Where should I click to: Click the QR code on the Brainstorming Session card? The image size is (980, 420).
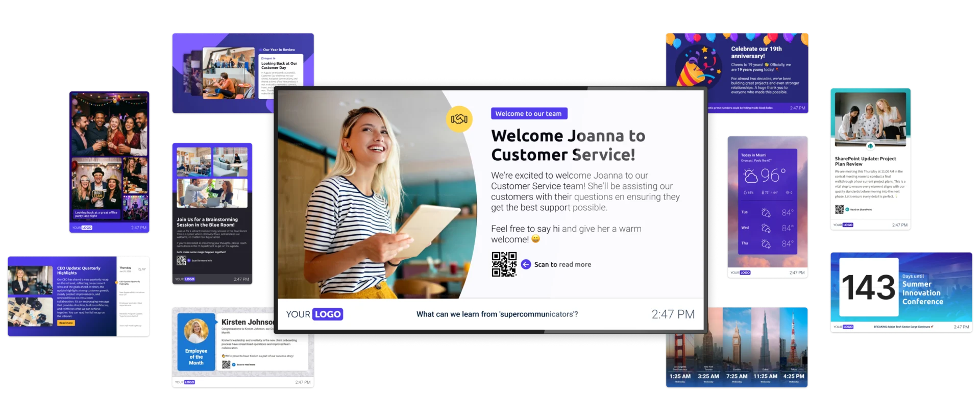(181, 260)
